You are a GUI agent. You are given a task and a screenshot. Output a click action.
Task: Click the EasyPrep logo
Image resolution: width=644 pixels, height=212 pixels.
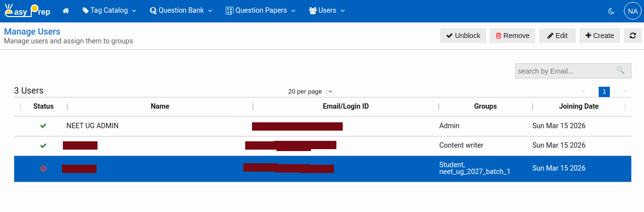pyautogui.click(x=27, y=10)
